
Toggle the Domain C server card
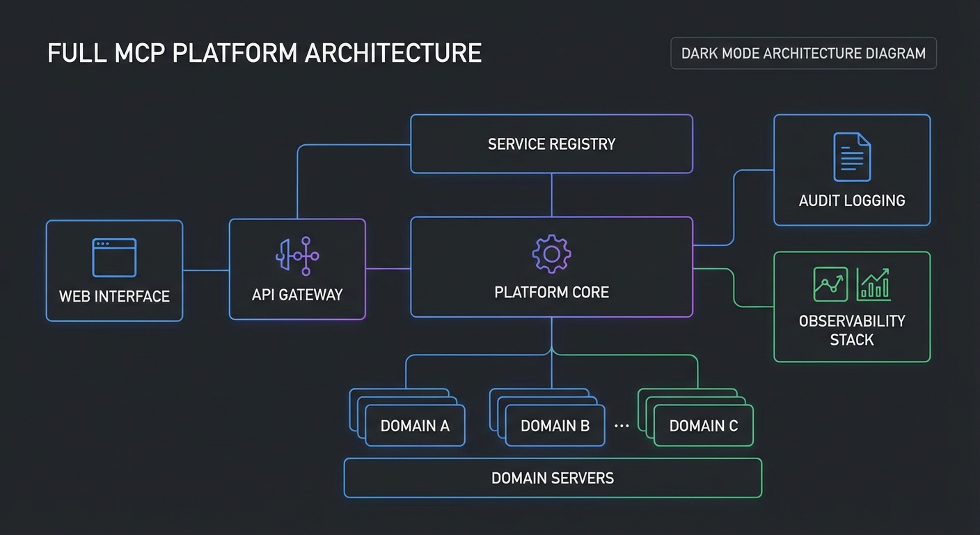point(703,426)
